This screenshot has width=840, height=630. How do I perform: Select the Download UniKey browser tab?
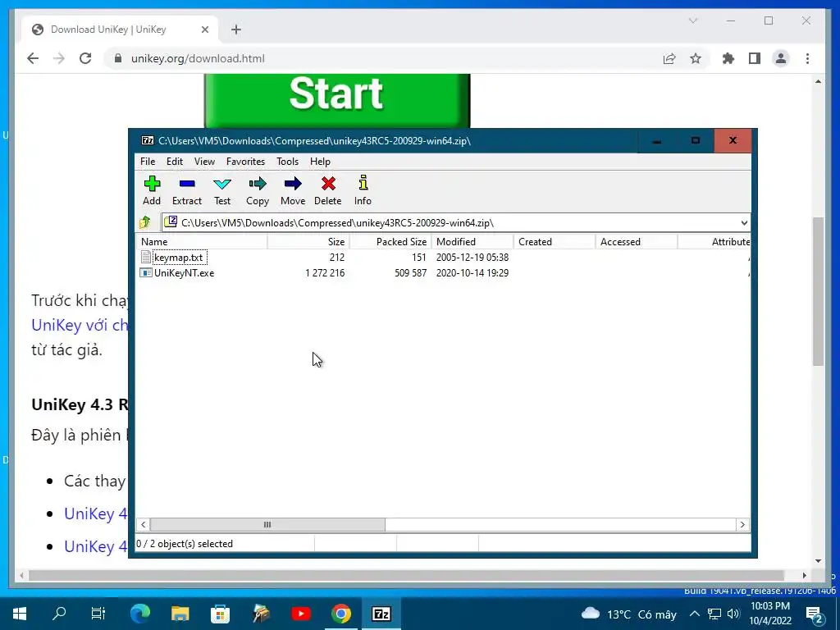(x=120, y=30)
